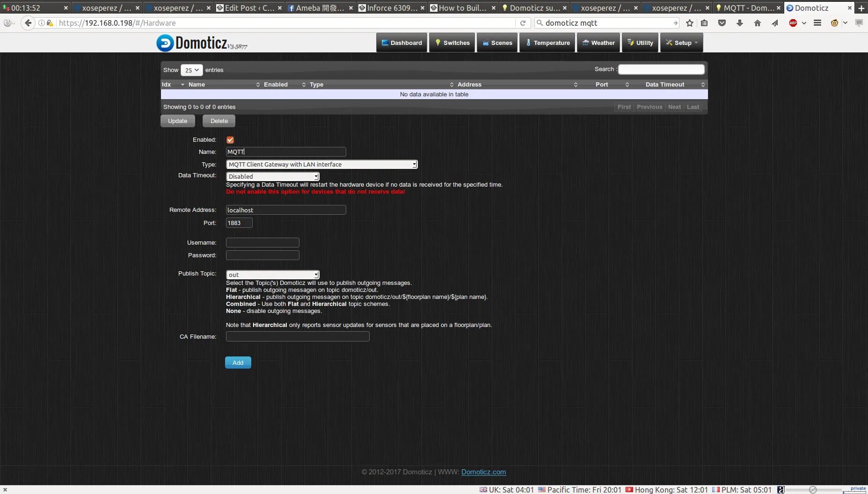Click the Hong Kong flag clock entry
The width and height of the screenshot is (868, 494).
[x=667, y=490]
